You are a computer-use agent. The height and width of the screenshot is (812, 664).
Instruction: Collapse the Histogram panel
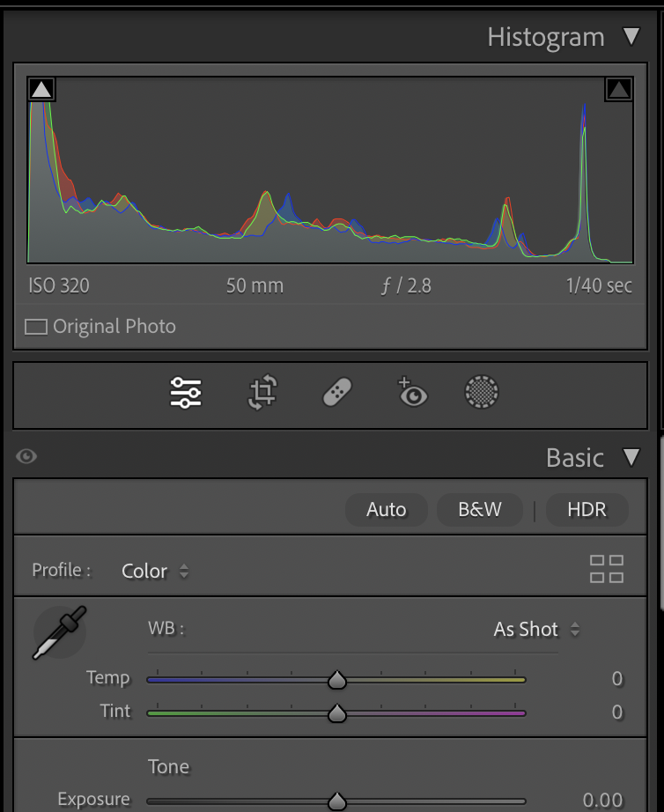coord(632,37)
